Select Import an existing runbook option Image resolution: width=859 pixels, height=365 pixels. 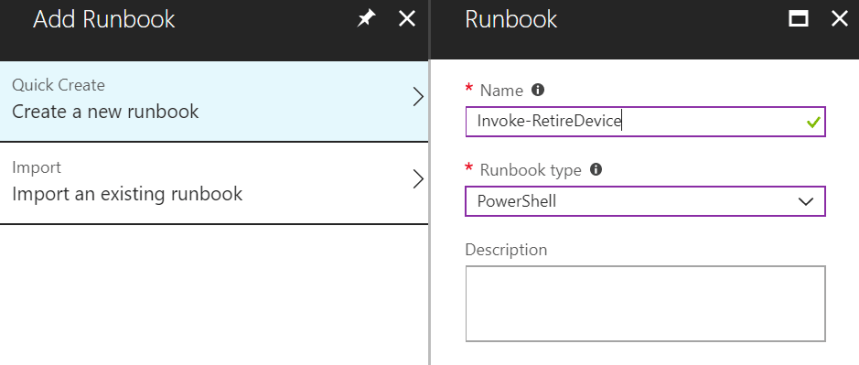tap(214, 182)
